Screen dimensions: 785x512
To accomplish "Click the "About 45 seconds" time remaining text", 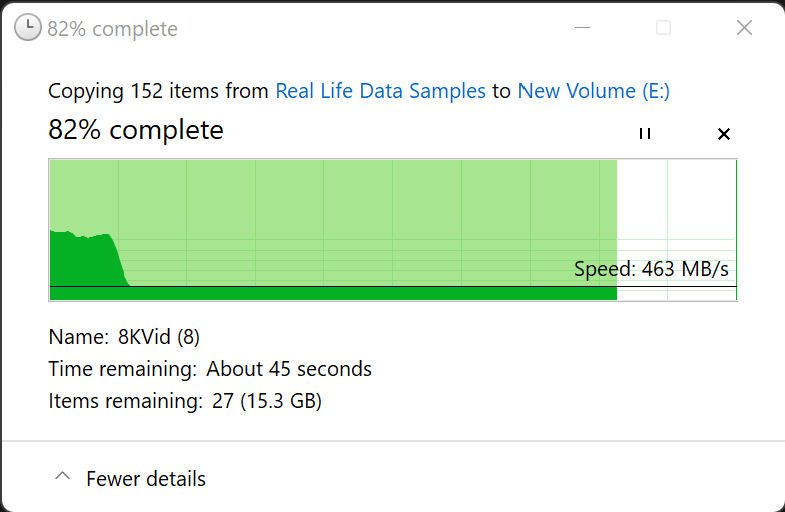I will tap(289, 369).
